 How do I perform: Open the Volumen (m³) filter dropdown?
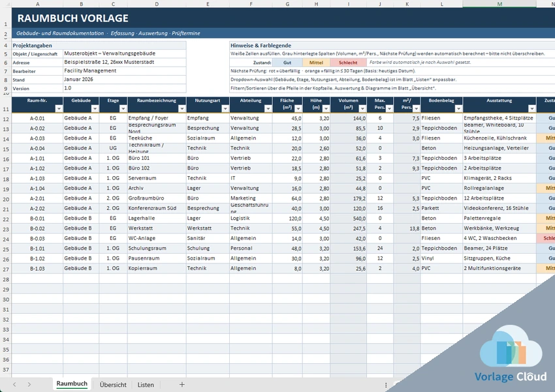[362, 108]
